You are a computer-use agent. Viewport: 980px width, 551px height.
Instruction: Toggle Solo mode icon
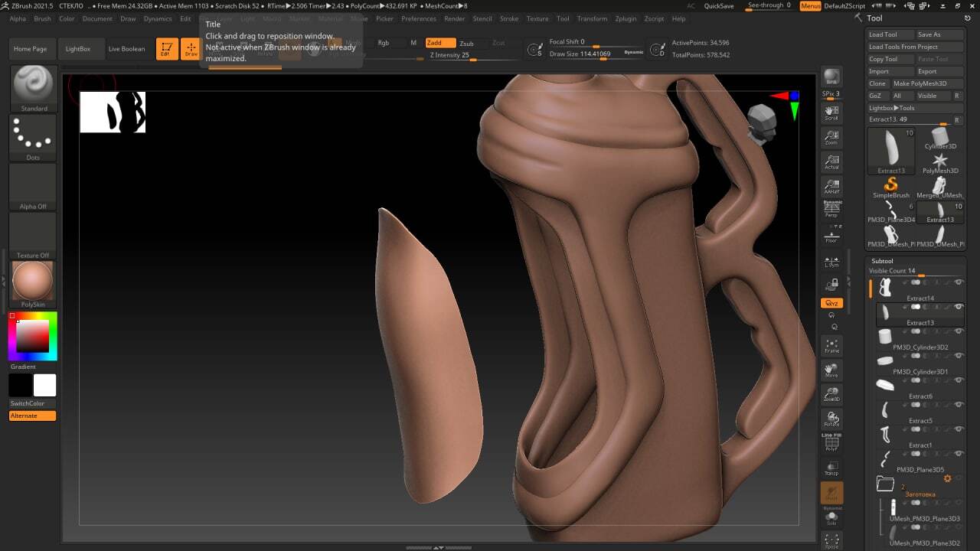pyautogui.click(x=831, y=518)
